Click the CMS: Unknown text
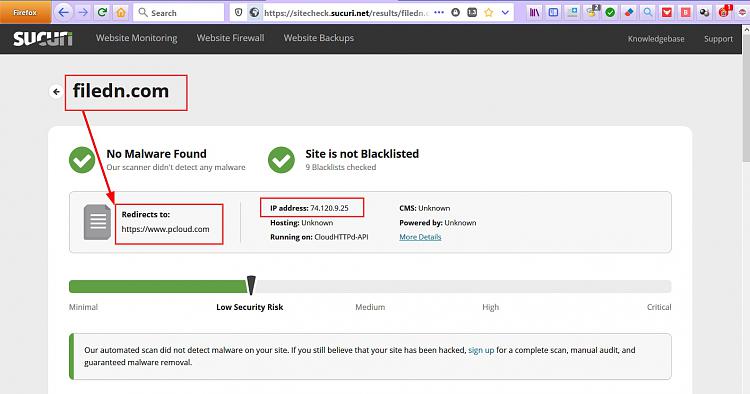The height and width of the screenshot is (394, 750). point(425,208)
